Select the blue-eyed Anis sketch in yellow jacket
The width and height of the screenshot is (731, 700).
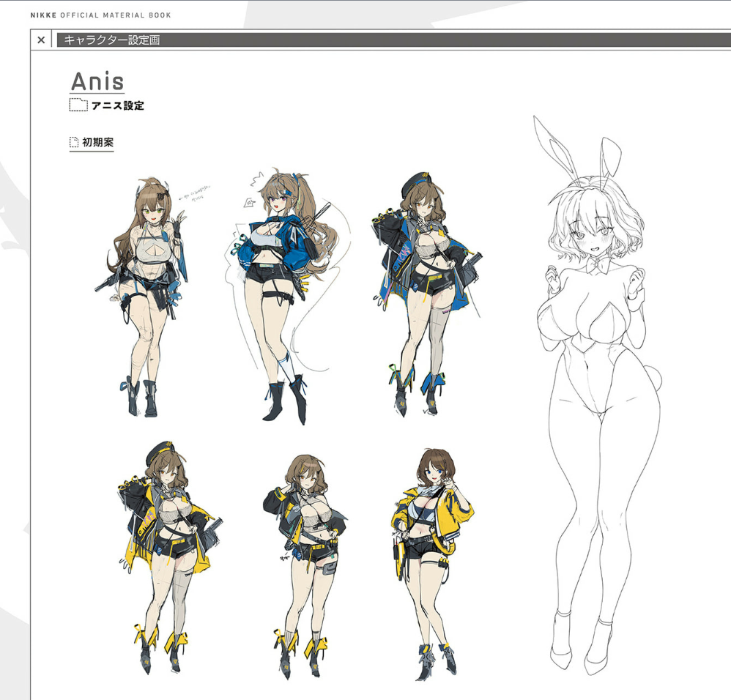point(433,565)
